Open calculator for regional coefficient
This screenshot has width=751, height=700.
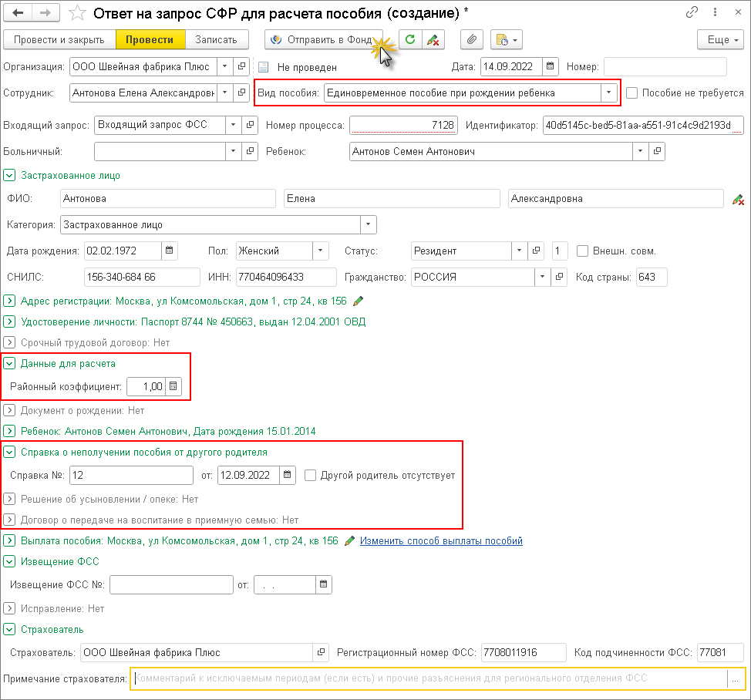173,386
